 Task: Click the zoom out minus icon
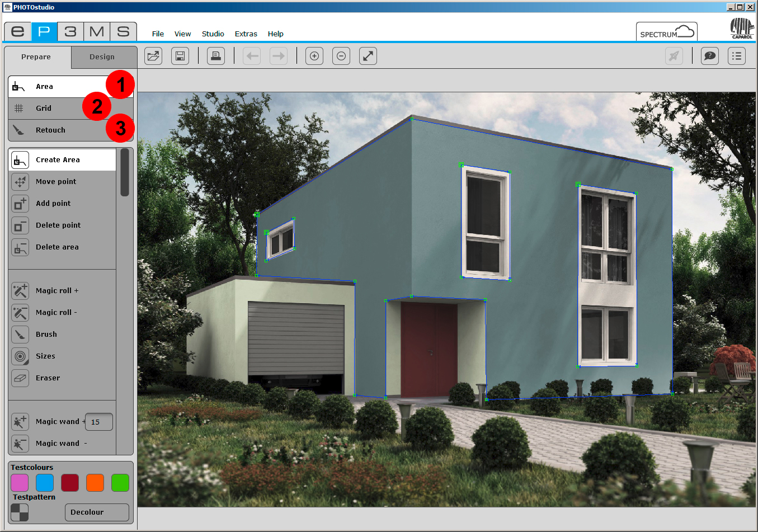click(341, 56)
